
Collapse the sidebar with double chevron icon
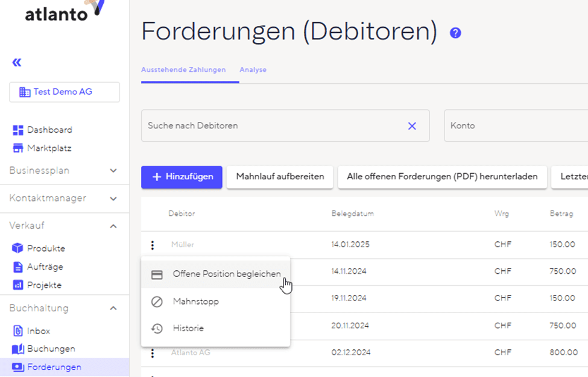pos(16,63)
